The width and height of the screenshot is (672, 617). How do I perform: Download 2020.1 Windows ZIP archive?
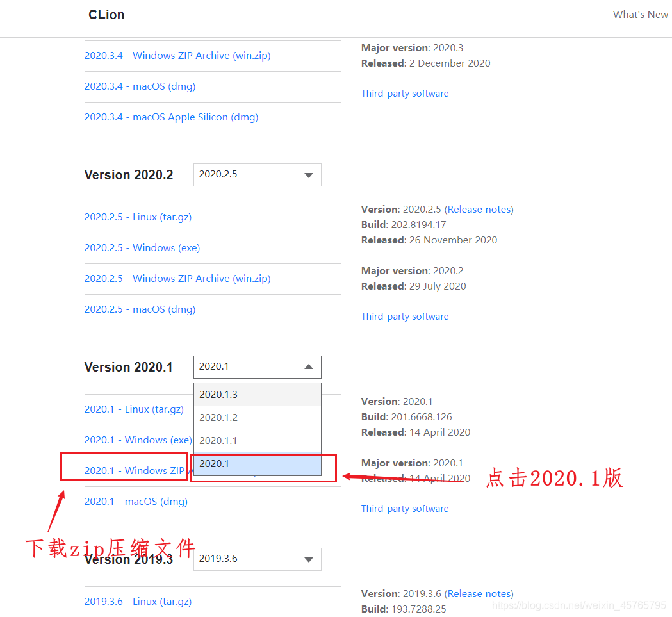tap(135, 471)
